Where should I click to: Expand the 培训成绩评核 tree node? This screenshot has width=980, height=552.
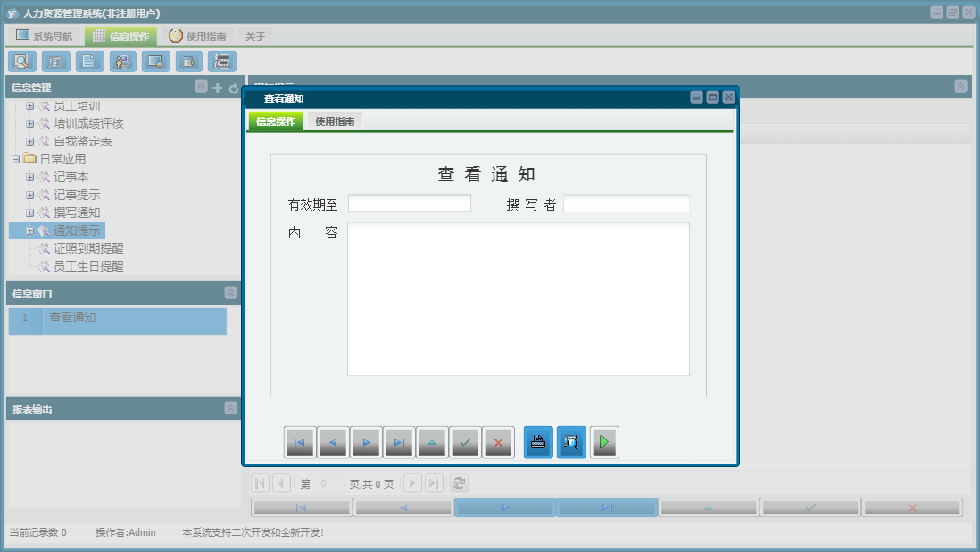click(x=29, y=124)
